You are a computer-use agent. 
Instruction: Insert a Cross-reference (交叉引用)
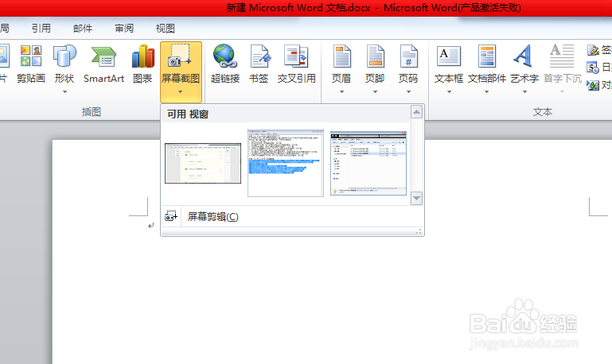tap(297, 64)
